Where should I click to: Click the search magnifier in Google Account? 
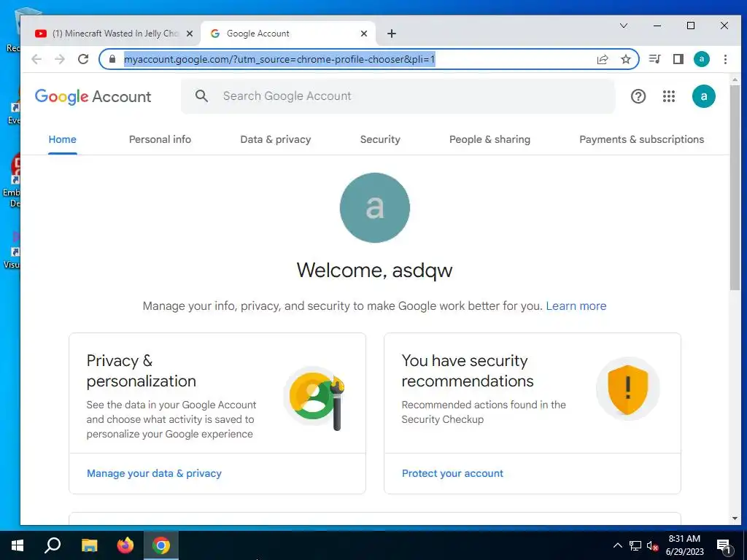[201, 96]
